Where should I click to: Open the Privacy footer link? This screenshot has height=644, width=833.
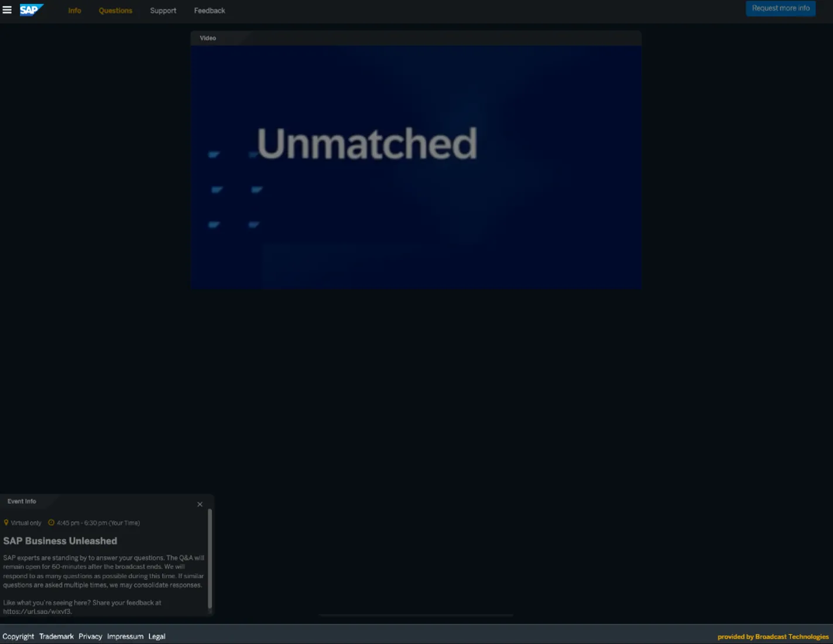click(90, 636)
